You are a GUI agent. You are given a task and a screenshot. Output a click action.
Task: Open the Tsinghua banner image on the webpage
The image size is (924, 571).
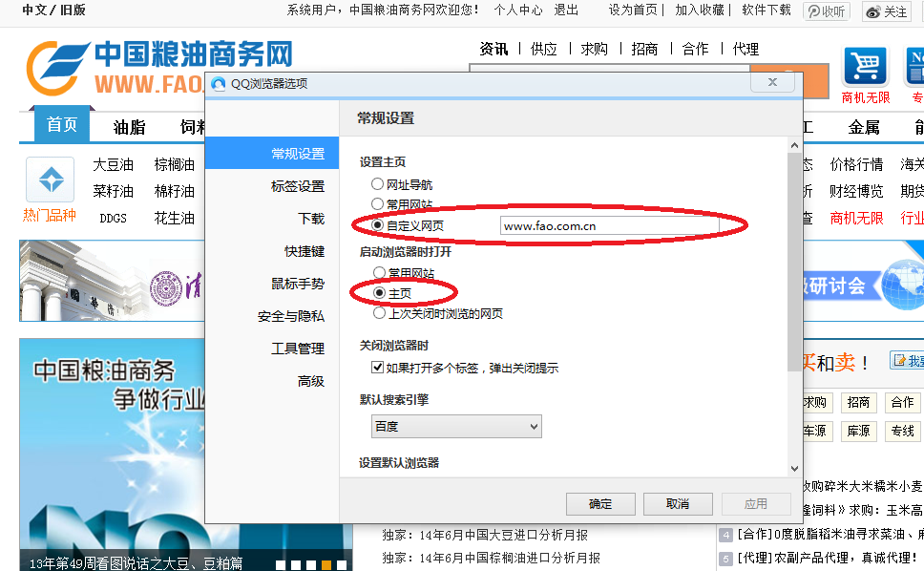pos(112,281)
